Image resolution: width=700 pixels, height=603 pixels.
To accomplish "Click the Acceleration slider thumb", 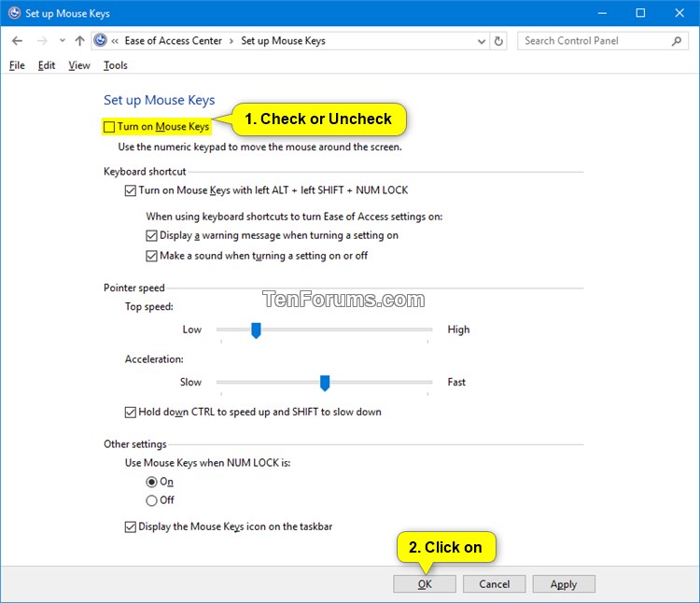I will pos(325,384).
